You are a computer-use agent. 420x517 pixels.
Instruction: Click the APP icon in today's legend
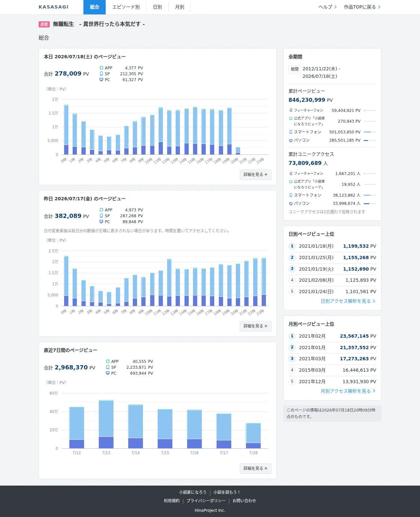click(101, 68)
